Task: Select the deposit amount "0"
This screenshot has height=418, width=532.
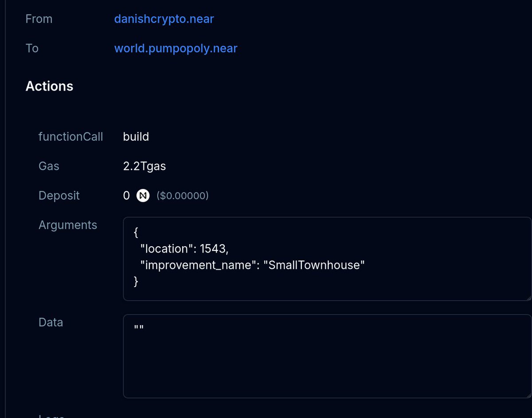Action: coord(127,195)
